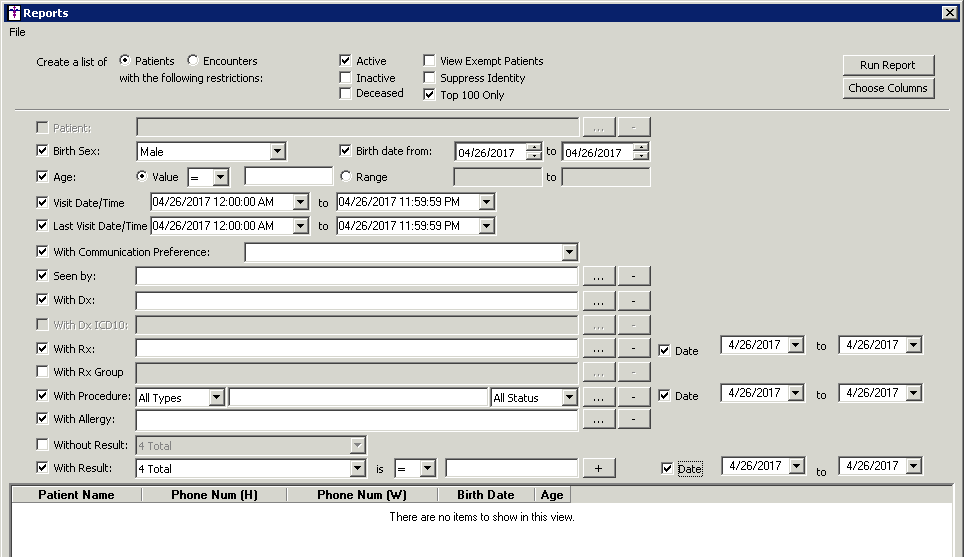This screenshot has height=557, width=964.
Task: Toggle Last Visit Date/Time checkbox
Action: point(42,226)
